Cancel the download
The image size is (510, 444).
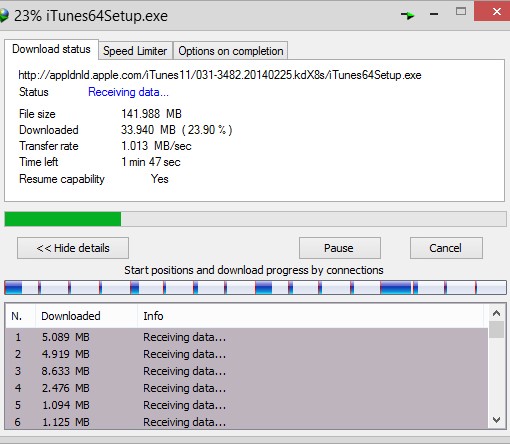446,248
